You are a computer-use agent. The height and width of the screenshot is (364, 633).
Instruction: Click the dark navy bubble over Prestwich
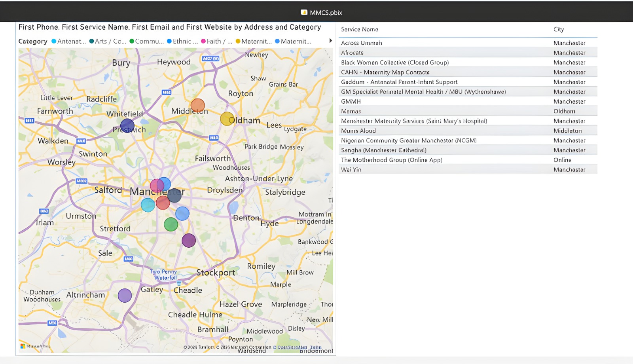[127, 126]
